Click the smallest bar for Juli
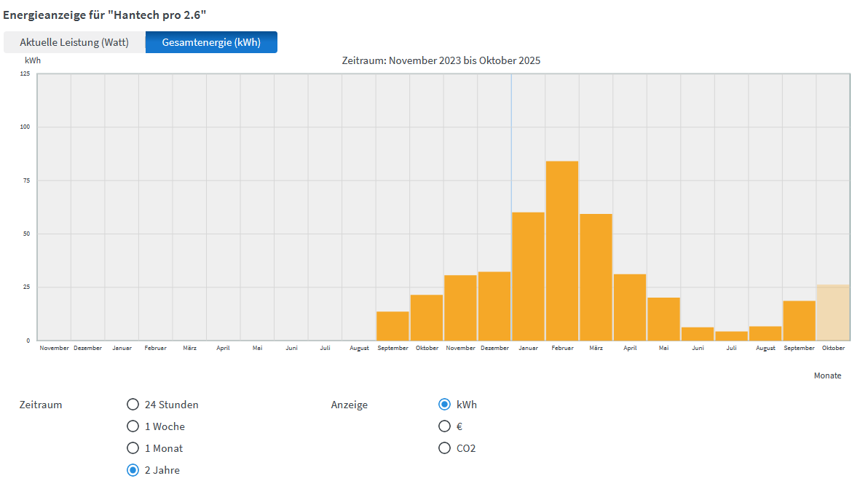This screenshot has height=481, width=868. click(731, 335)
